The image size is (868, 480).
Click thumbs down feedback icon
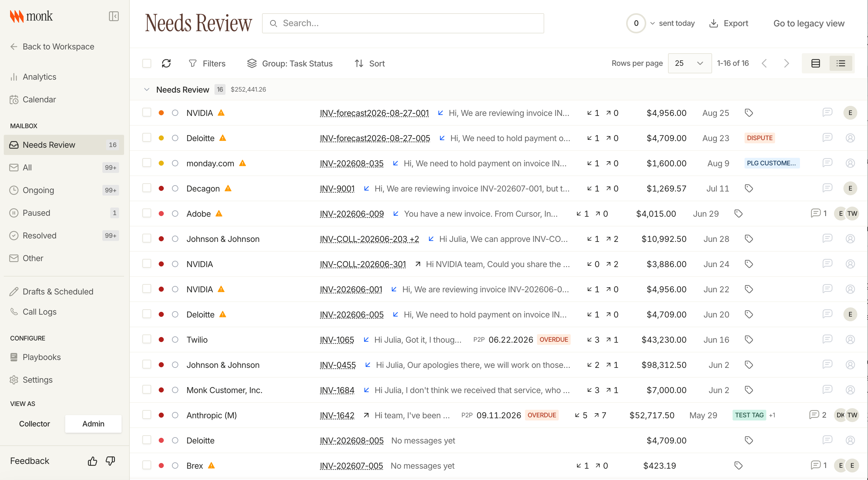[111, 461]
